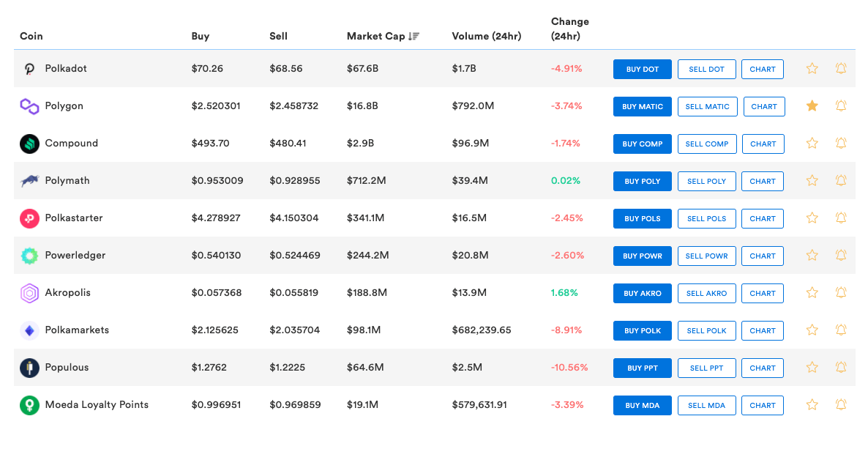Click the Polymath bull logo
Viewport: 868px width, 449px height.
[x=29, y=181]
